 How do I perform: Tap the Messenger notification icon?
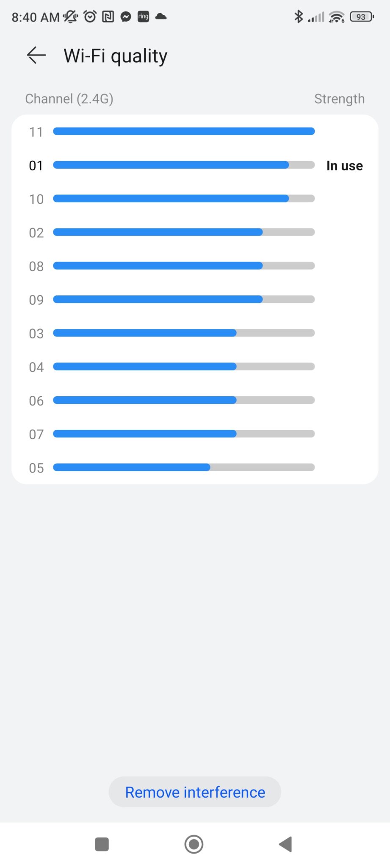click(x=126, y=17)
